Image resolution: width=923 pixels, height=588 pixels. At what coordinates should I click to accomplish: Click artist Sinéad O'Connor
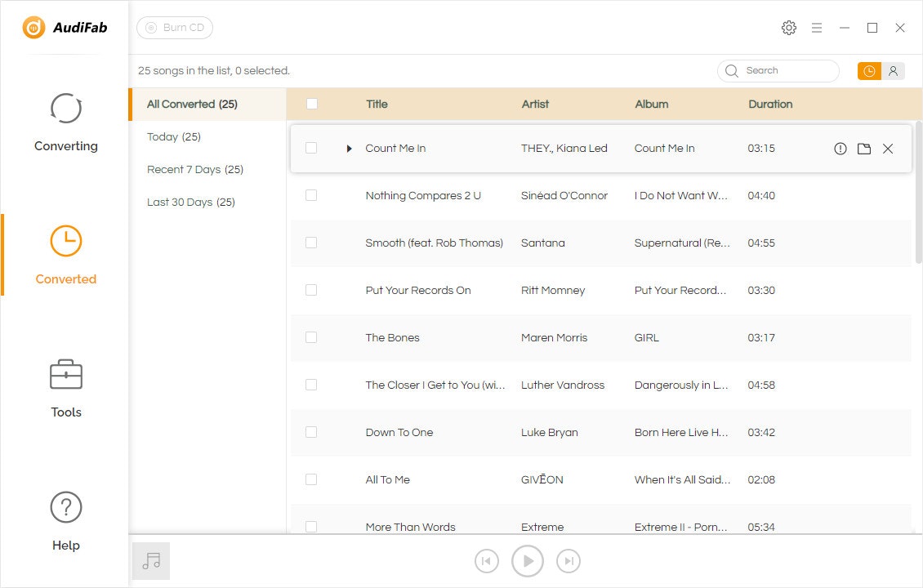564,195
